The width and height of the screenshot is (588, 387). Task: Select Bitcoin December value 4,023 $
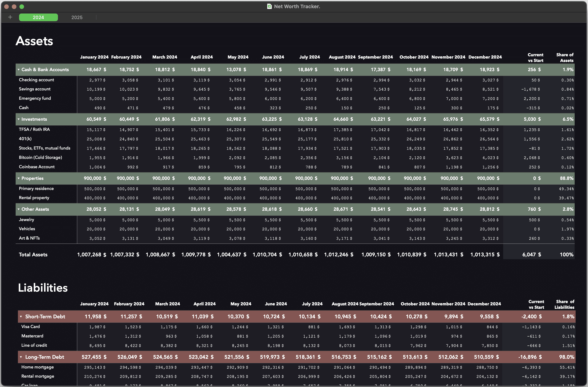click(x=490, y=158)
